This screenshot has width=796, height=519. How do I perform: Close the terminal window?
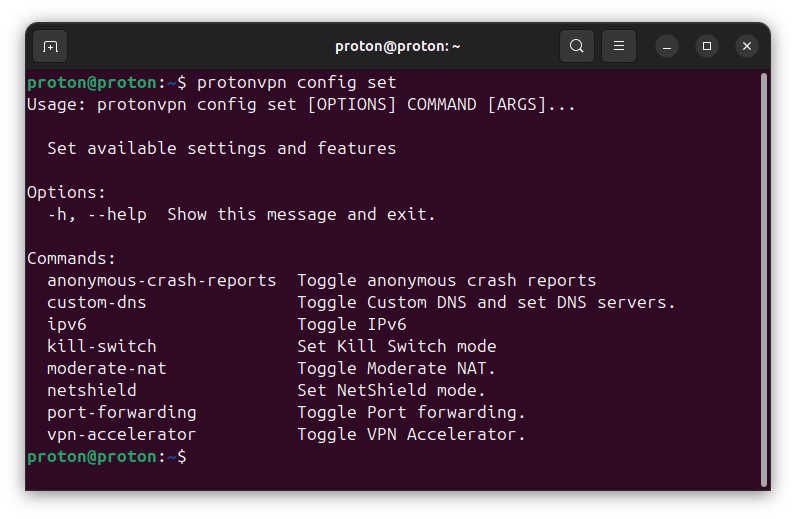[747, 46]
